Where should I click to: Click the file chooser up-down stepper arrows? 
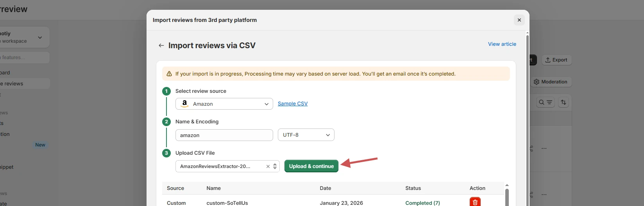click(275, 166)
